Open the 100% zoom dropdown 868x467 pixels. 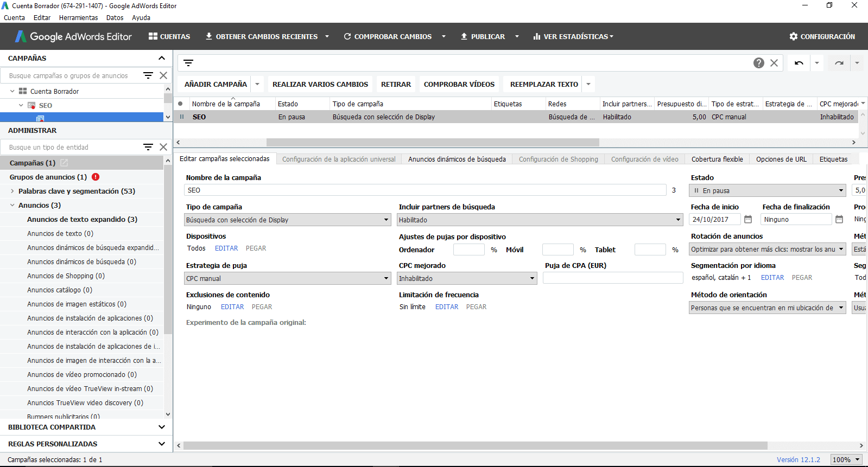pos(847,459)
